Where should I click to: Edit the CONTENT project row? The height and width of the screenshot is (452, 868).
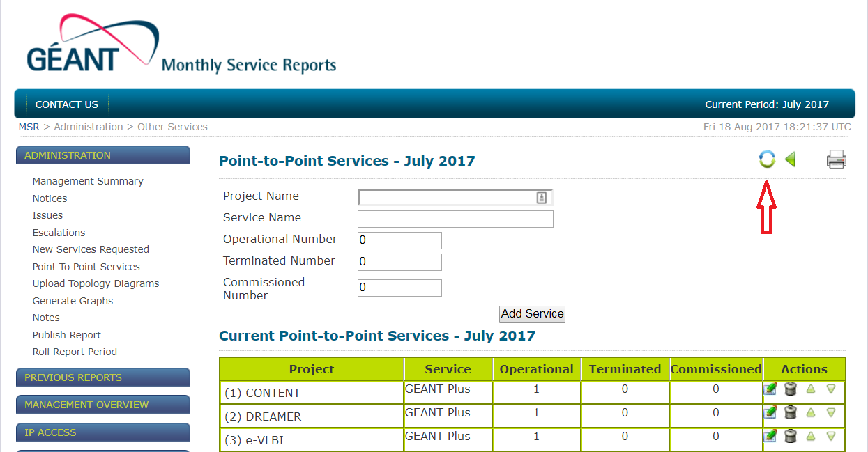770,389
